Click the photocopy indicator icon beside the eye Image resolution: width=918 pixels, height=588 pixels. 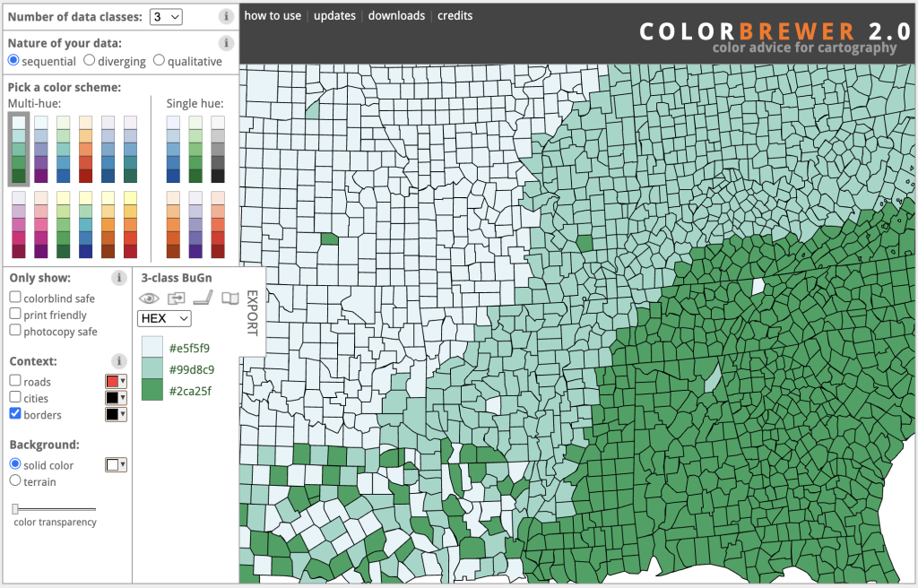point(176,298)
